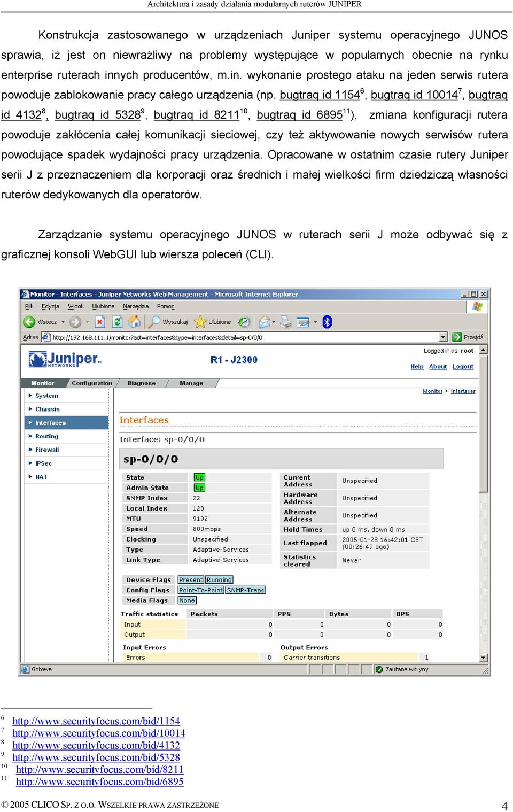Image resolution: width=513 pixels, height=812 pixels.
Task: Click the Monitor breadcrumb link
Action: [x=432, y=391]
